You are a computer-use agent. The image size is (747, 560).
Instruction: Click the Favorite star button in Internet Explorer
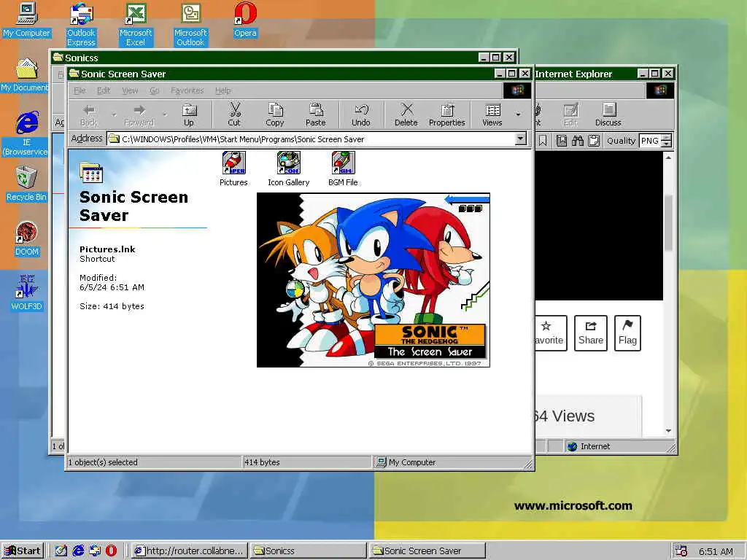[550, 332]
